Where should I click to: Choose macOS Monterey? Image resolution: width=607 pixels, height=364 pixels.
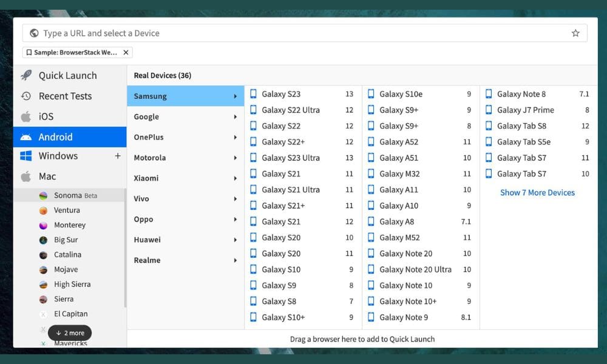[x=70, y=225]
